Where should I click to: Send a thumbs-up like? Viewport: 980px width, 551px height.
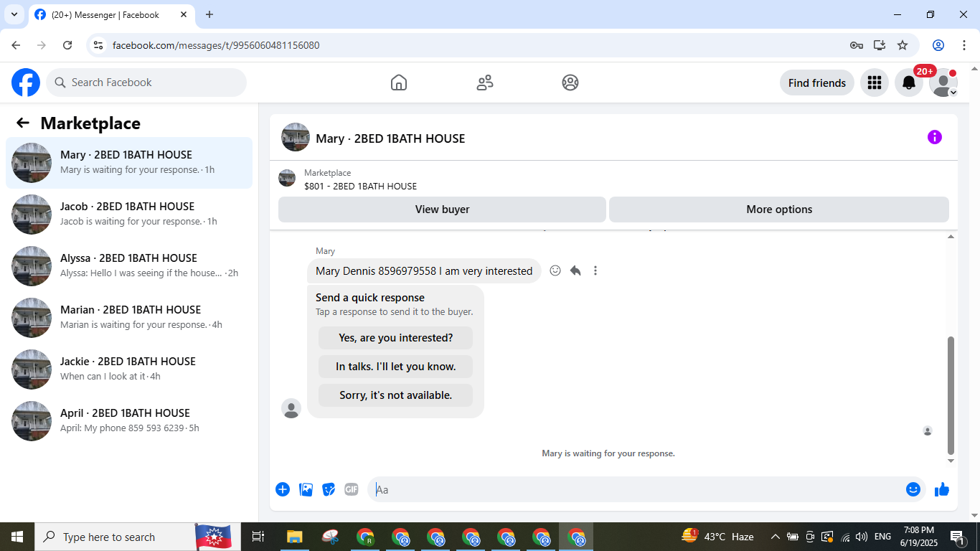(x=942, y=489)
